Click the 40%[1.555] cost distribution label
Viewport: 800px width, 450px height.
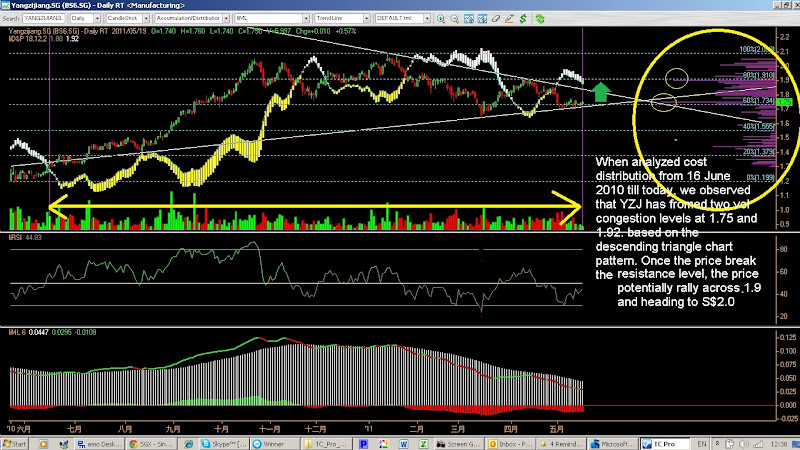(x=758, y=126)
